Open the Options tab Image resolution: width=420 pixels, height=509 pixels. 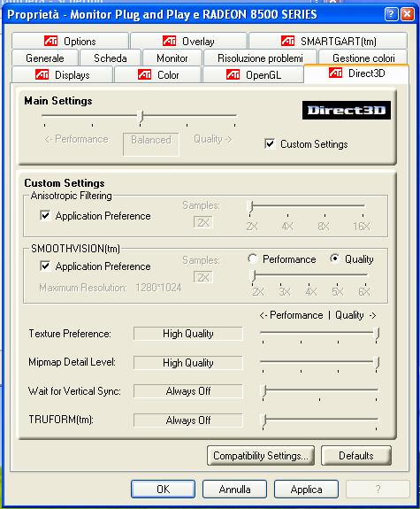pos(71,41)
